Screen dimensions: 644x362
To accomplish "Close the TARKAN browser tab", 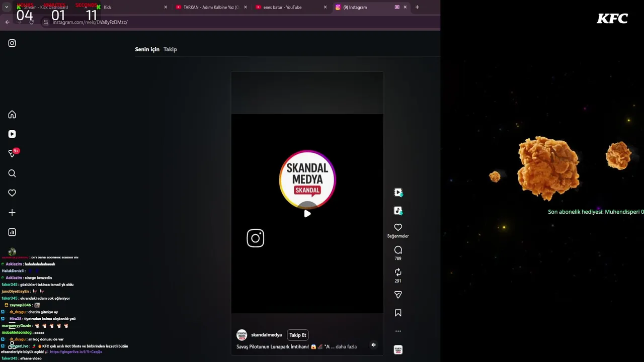I will pos(246,7).
